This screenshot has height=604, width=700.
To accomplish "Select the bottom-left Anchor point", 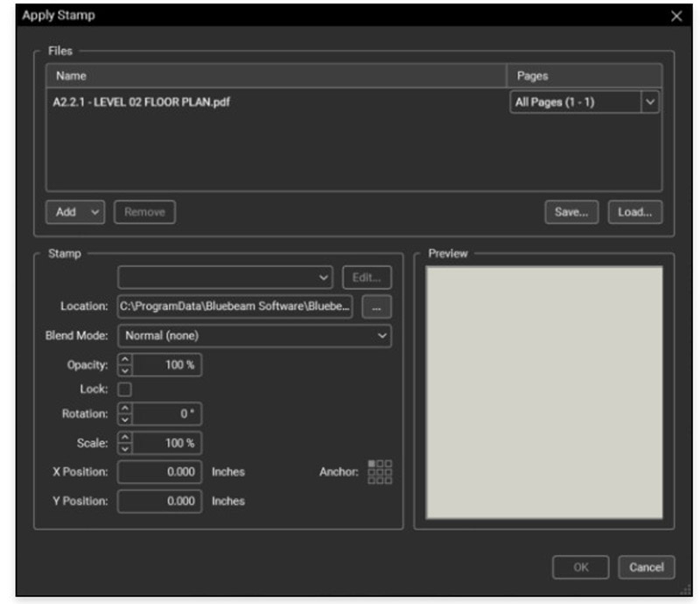I will pos(371,481).
